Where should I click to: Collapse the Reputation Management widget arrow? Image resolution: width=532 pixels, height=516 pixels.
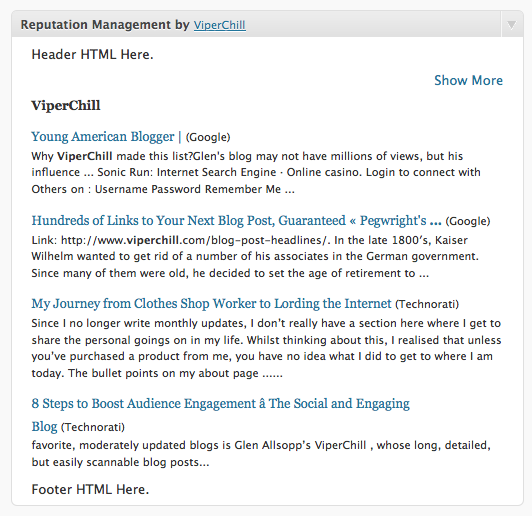[x=511, y=25]
